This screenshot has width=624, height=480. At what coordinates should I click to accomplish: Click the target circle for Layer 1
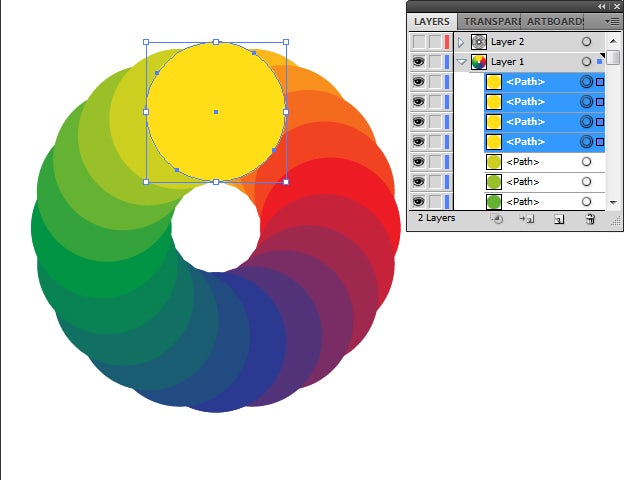(586, 62)
